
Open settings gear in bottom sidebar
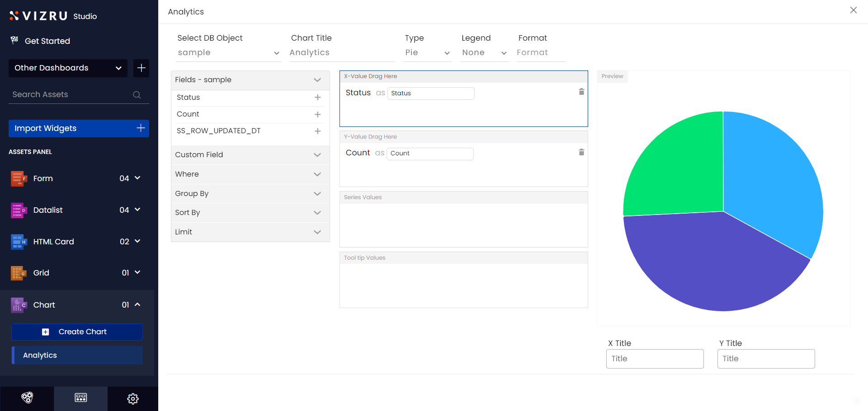pos(132,398)
